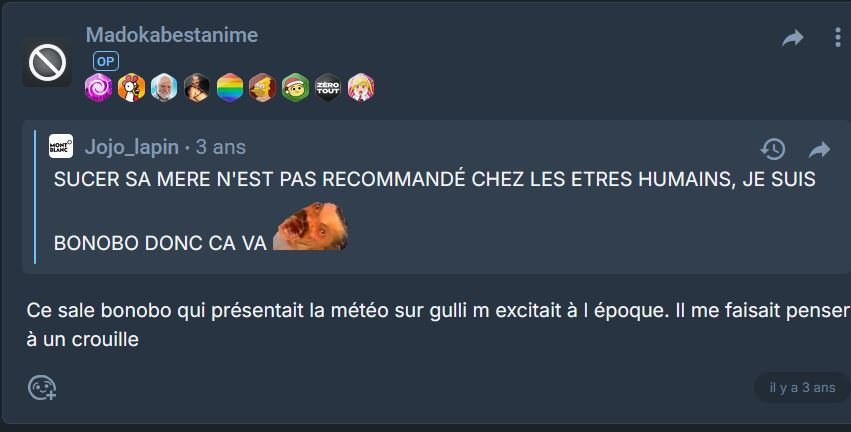Select the Zéro Tout badge
The width and height of the screenshot is (851, 432).
[328, 87]
